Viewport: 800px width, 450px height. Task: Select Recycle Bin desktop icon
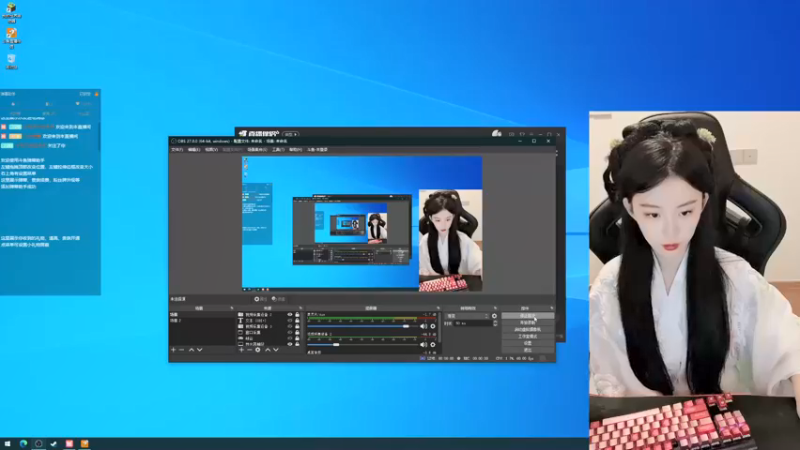click(x=11, y=61)
